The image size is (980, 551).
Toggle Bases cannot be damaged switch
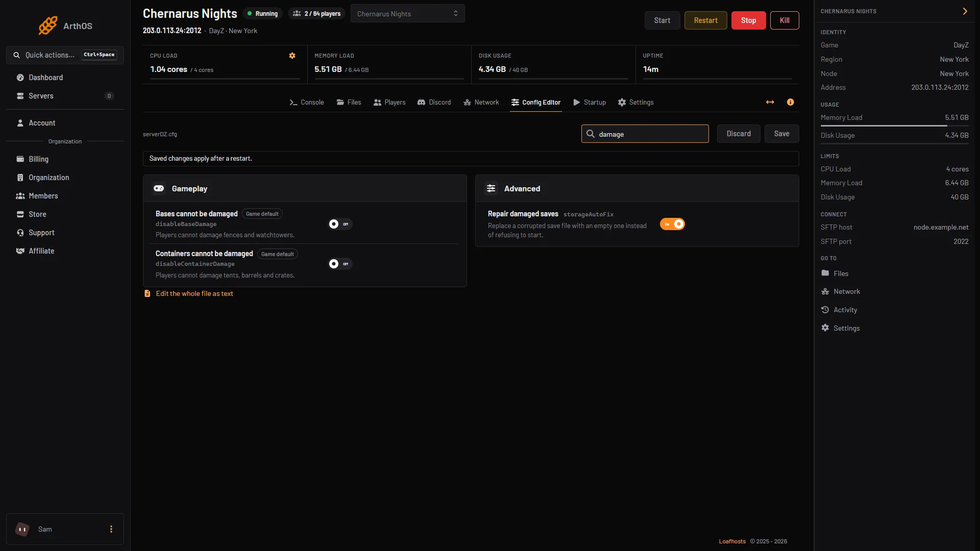340,224
